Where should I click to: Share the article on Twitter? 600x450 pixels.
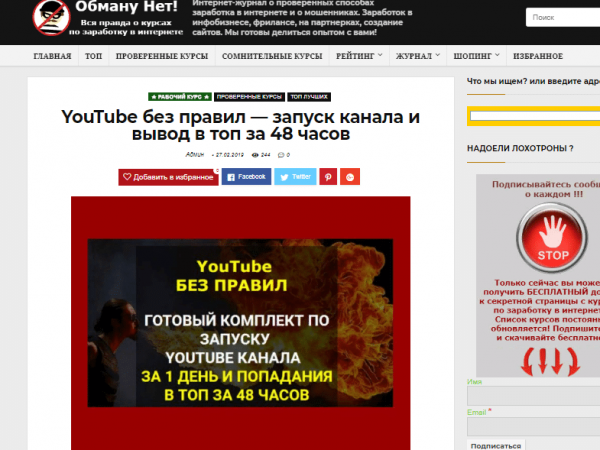tap(295, 177)
